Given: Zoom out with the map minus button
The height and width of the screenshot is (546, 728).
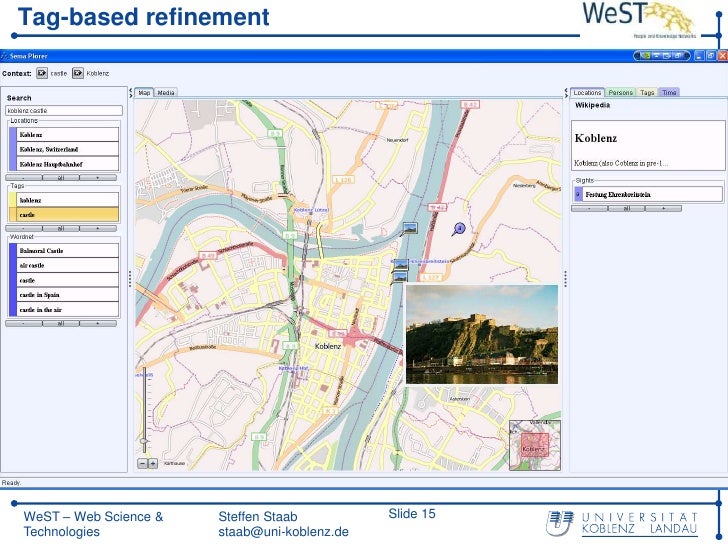Looking at the screenshot, I should pos(143,463).
